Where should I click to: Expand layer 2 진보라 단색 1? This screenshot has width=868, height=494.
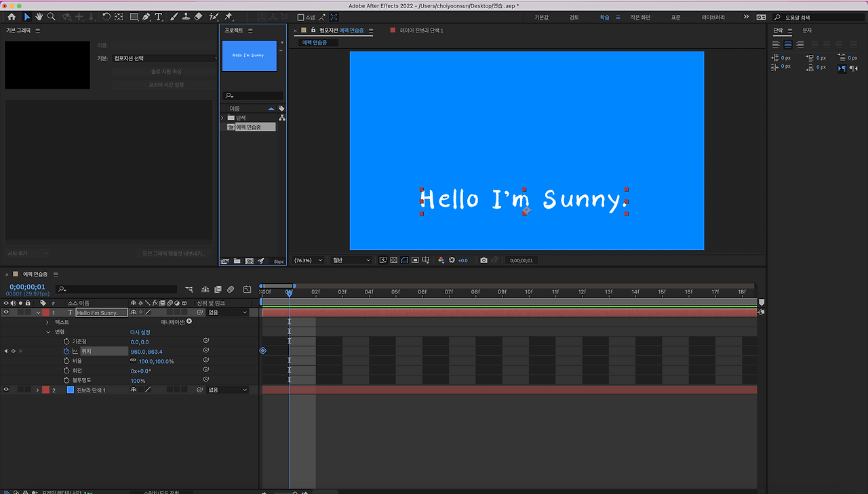[x=38, y=390]
